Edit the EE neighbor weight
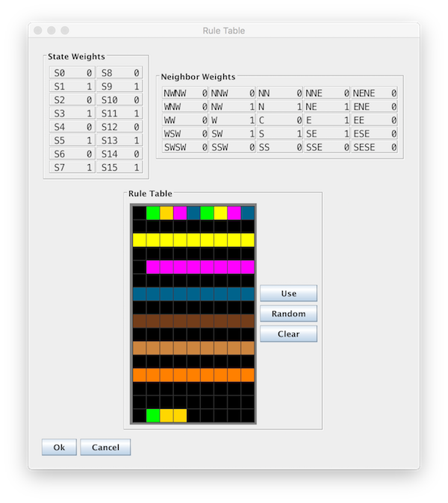This screenshot has width=448, height=503. point(375,120)
